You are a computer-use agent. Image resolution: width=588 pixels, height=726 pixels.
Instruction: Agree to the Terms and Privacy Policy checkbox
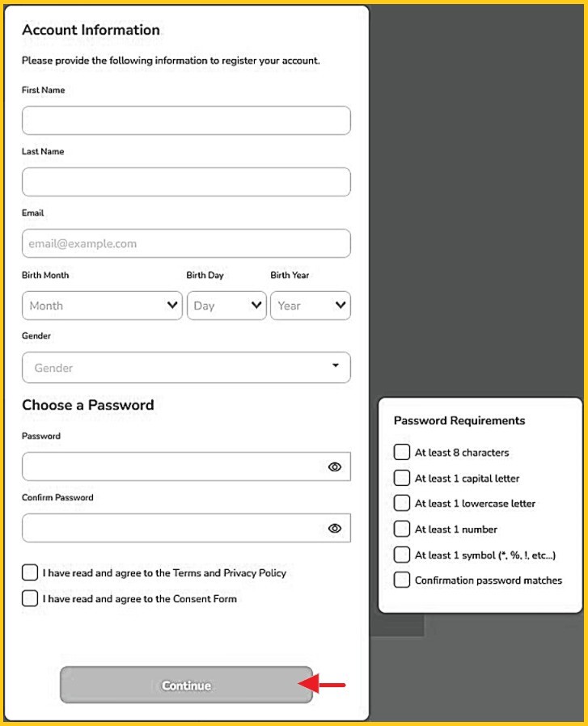pyautogui.click(x=30, y=573)
